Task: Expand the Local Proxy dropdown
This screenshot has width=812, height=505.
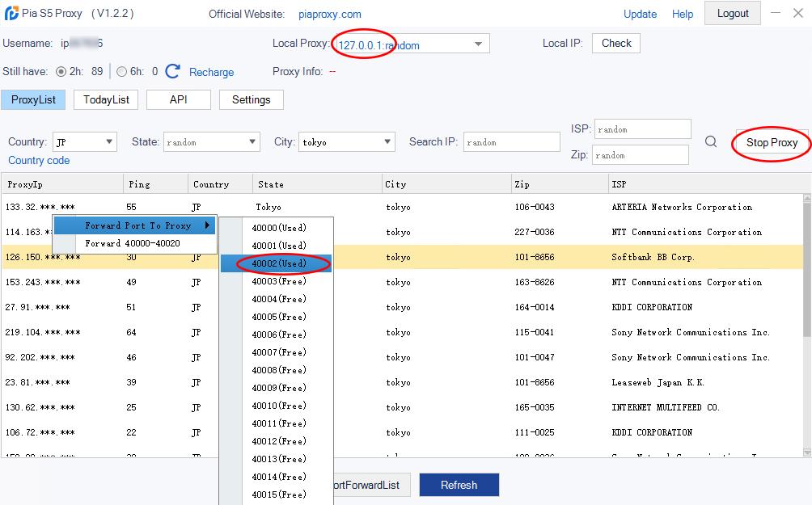Action: click(478, 44)
